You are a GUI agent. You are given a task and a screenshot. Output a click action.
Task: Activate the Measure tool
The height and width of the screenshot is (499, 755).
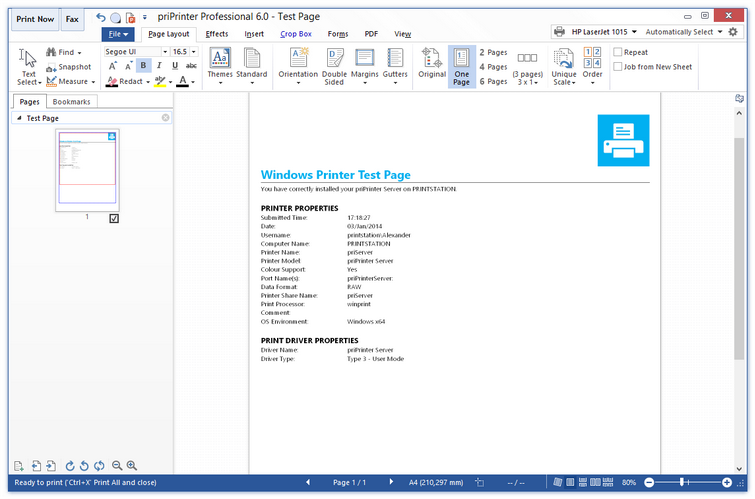(70, 81)
